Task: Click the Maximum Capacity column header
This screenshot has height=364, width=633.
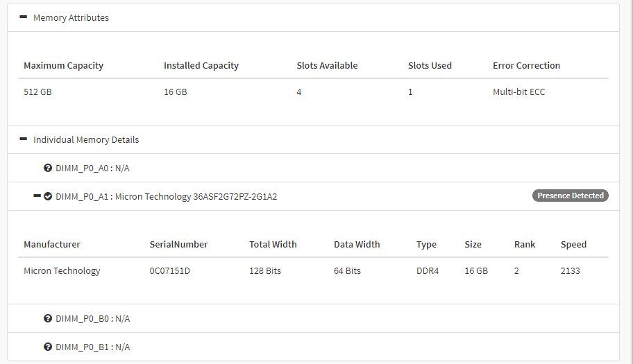Action: [x=63, y=65]
